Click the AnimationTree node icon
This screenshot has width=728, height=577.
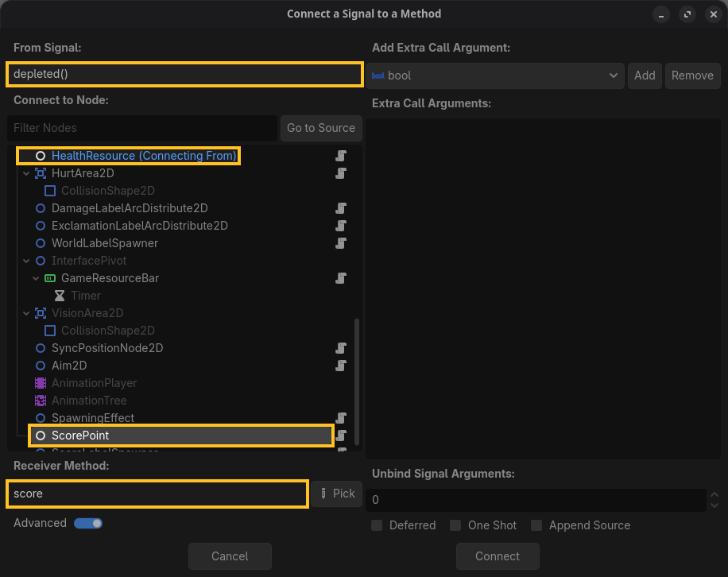pyautogui.click(x=41, y=401)
